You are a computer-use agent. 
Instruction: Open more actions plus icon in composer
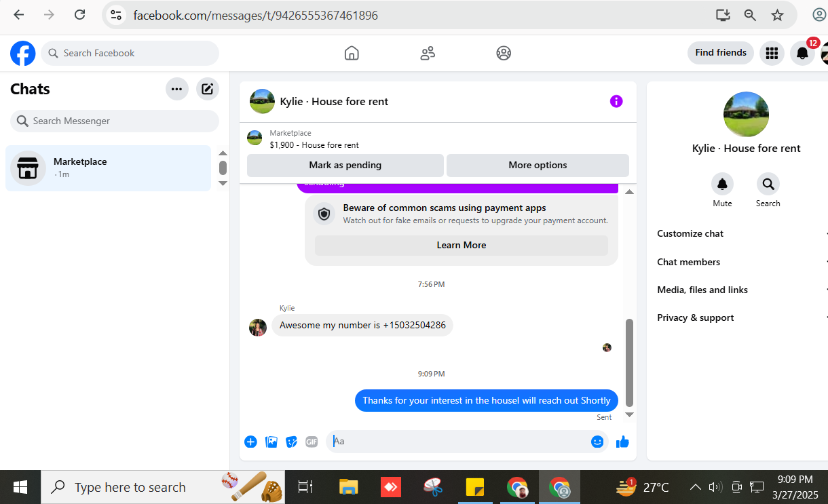(250, 442)
